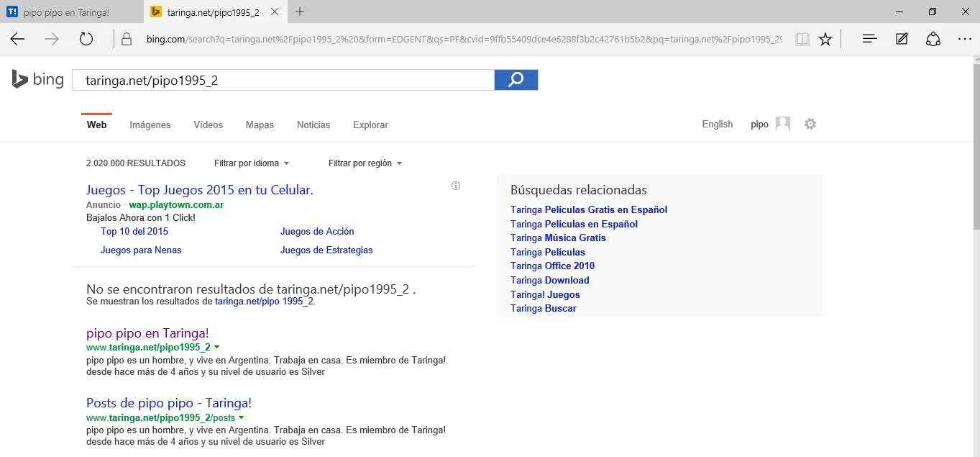The height and width of the screenshot is (457, 980).
Task: Open the Imágenes search tab
Action: [x=150, y=125]
